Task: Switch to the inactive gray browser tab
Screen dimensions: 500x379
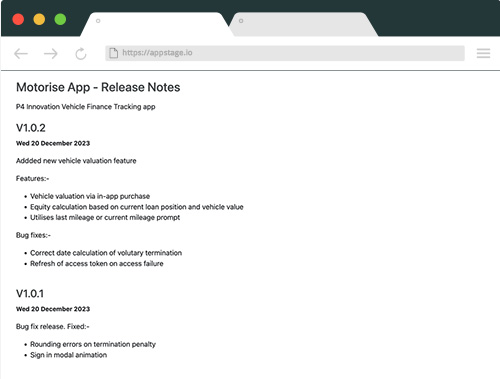Action: tap(304, 24)
